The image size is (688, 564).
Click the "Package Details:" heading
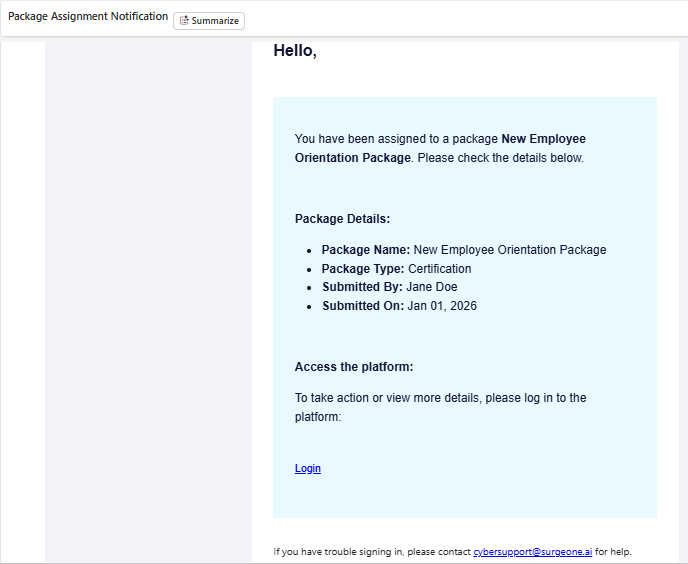(x=342, y=219)
